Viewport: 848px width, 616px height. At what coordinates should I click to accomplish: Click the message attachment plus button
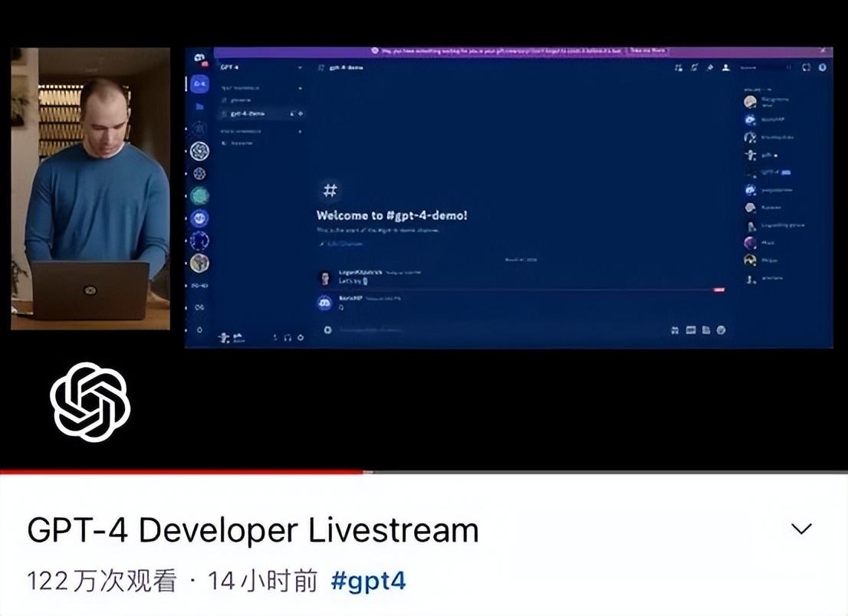coord(327,329)
